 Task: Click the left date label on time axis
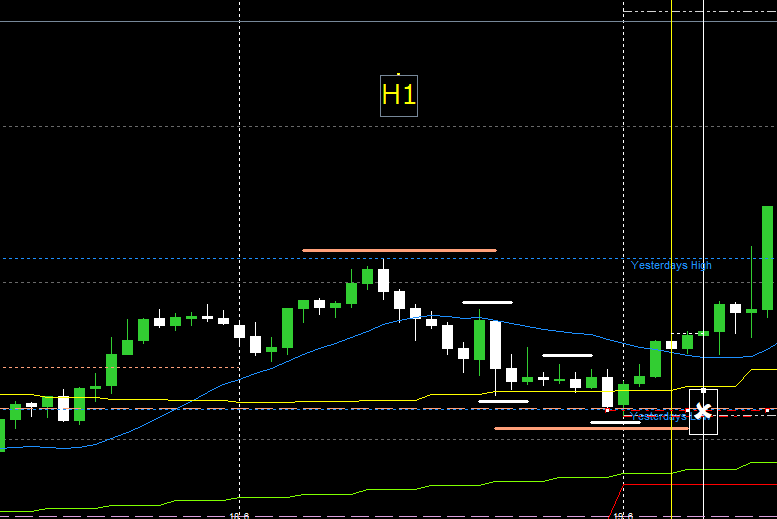[239, 515]
